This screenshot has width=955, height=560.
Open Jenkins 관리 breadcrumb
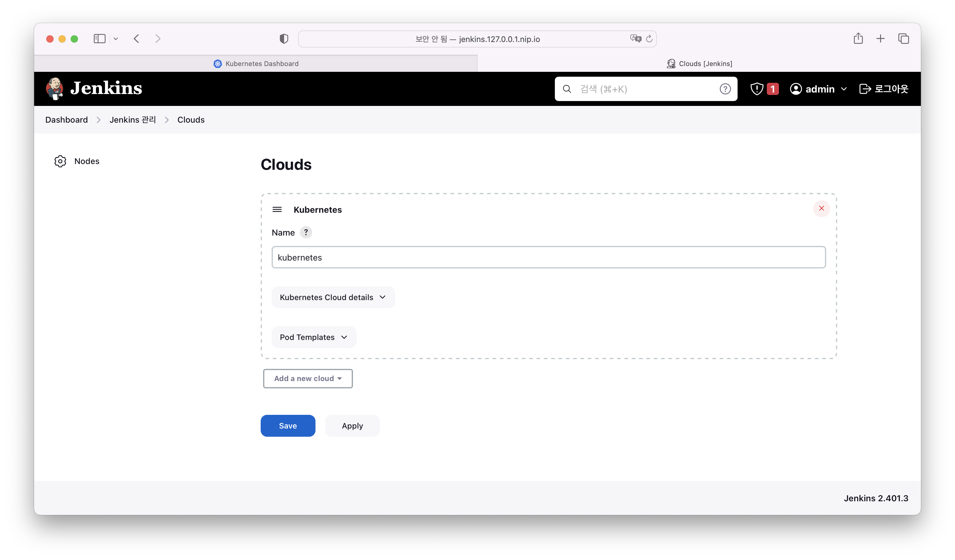pyautogui.click(x=133, y=120)
